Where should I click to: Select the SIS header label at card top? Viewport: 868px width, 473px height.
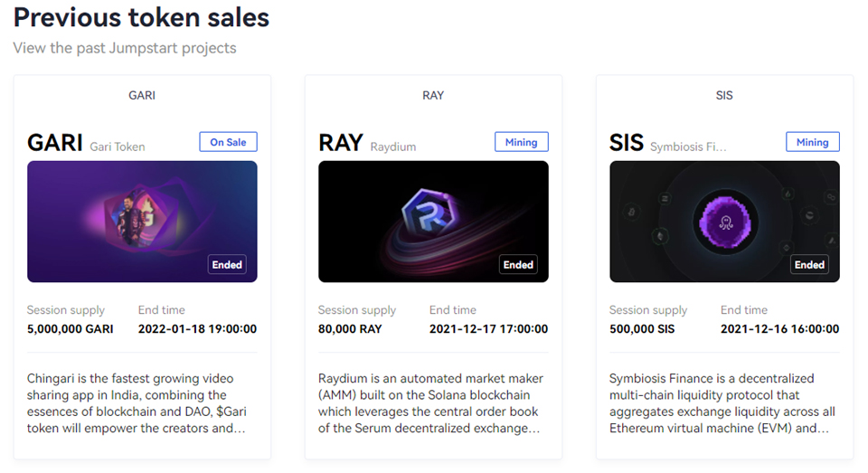point(724,95)
